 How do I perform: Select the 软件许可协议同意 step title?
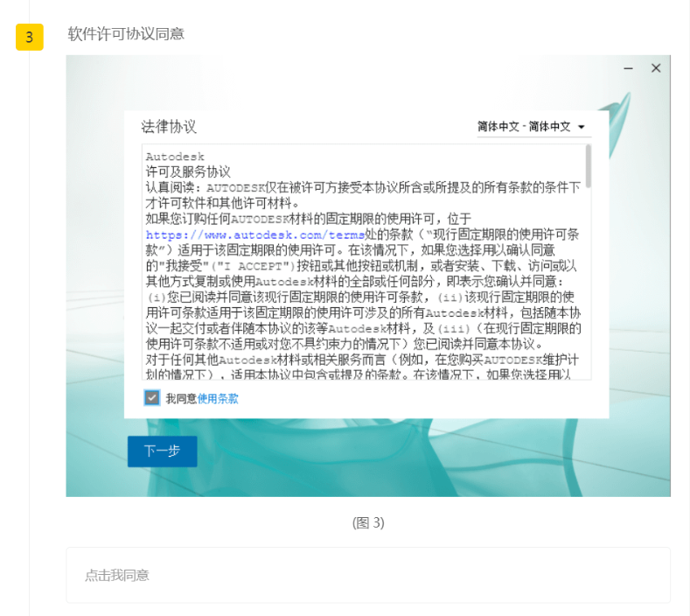click(126, 34)
